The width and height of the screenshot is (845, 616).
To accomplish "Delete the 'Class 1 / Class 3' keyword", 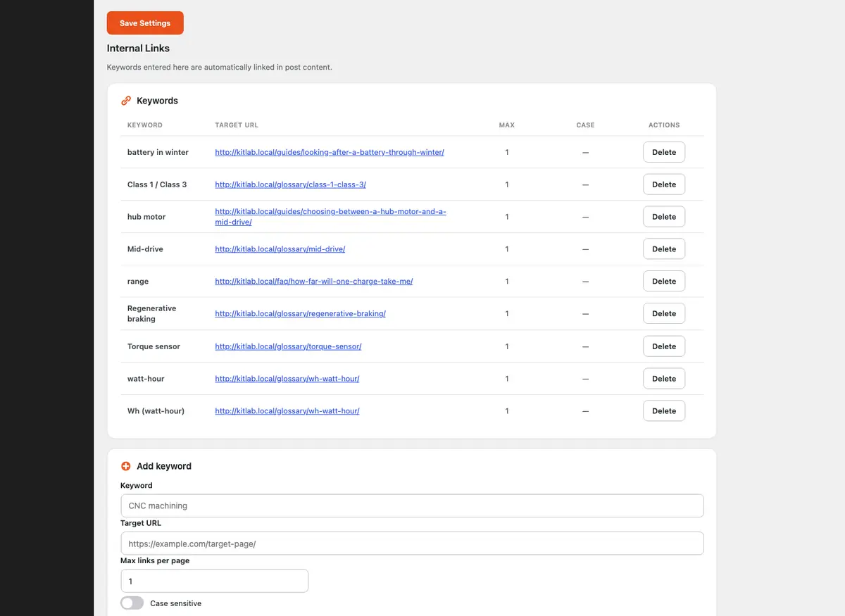I will (x=664, y=184).
